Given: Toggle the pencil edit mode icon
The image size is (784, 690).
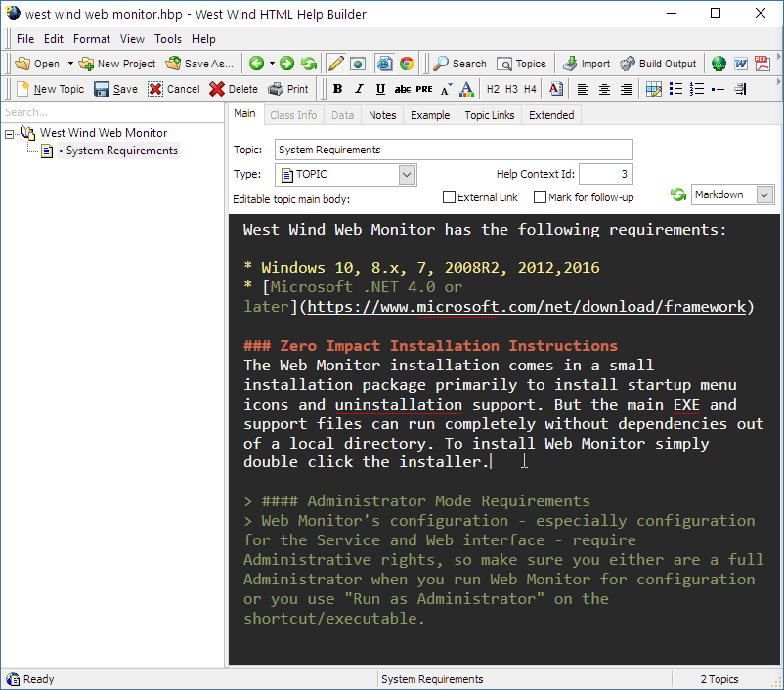Looking at the screenshot, I should coord(335,64).
